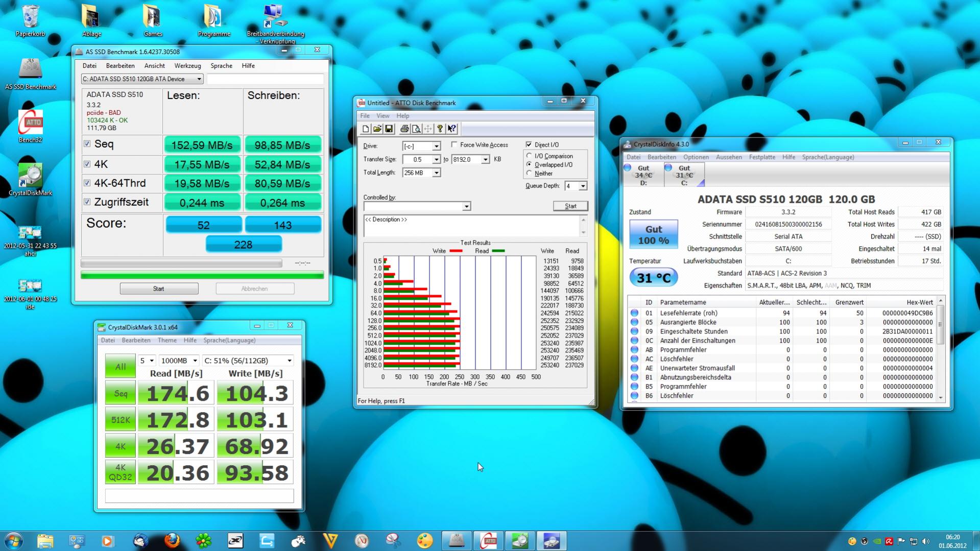This screenshot has width=980, height=551.
Task: Click the yellow question mark About icon in ATTO
Action: coord(440,129)
